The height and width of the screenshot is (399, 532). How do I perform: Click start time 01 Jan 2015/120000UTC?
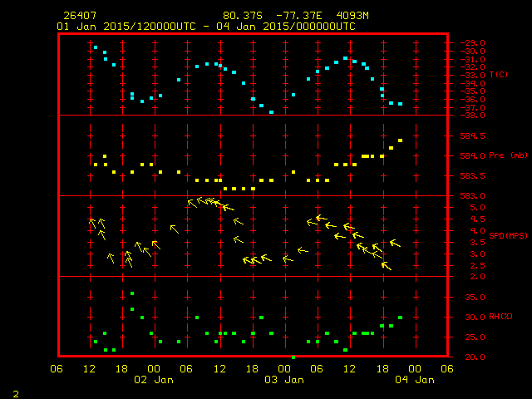point(126,27)
